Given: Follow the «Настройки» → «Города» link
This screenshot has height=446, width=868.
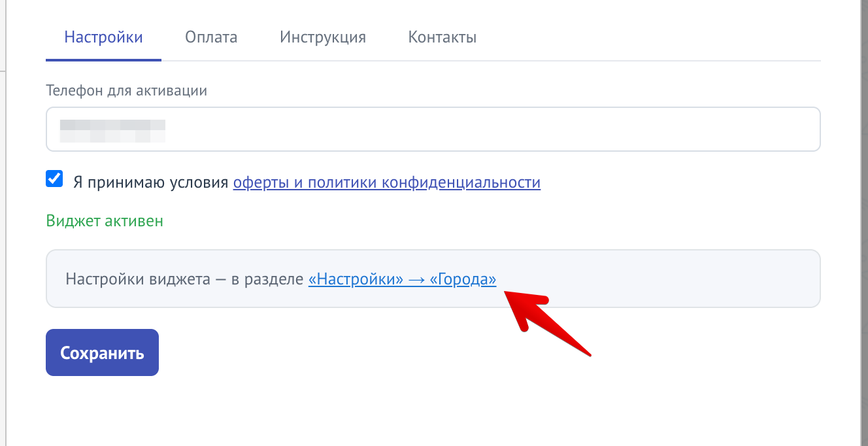Looking at the screenshot, I should 402,280.
